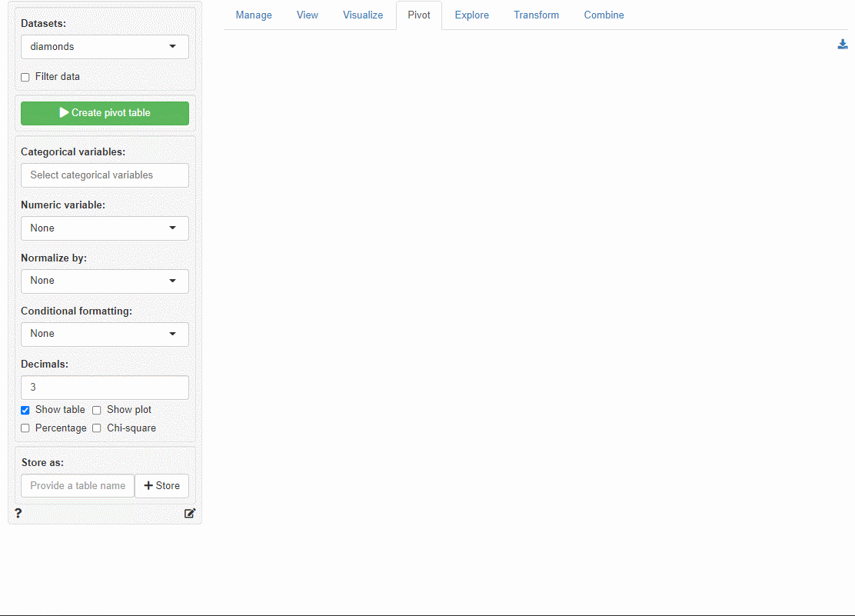
Task: Open the Visualize tab
Action: 363,15
